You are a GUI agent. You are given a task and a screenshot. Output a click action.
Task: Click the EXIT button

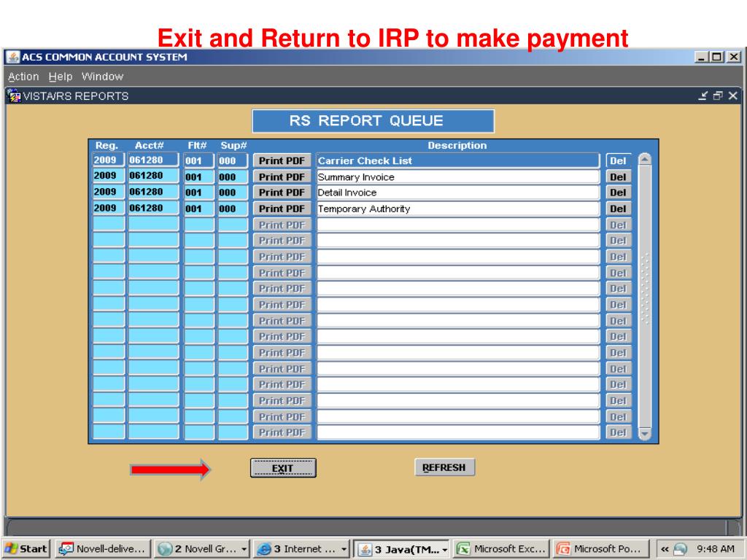point(283,468)
